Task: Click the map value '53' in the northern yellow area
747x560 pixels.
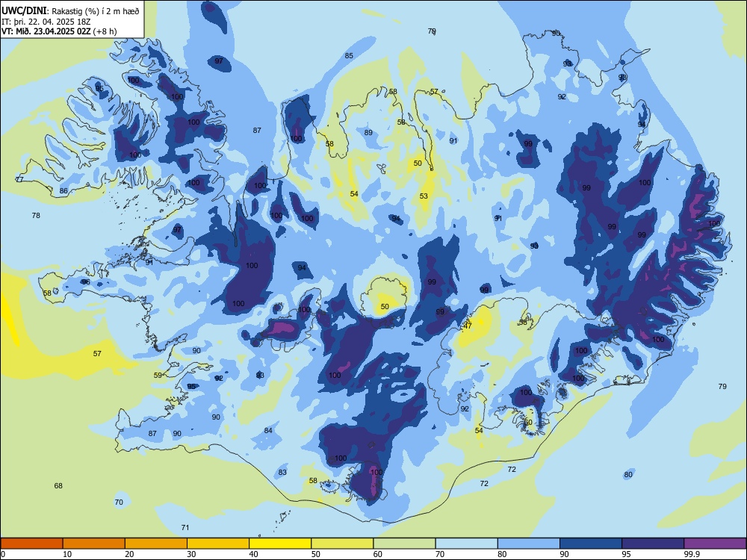Action: 424,196
